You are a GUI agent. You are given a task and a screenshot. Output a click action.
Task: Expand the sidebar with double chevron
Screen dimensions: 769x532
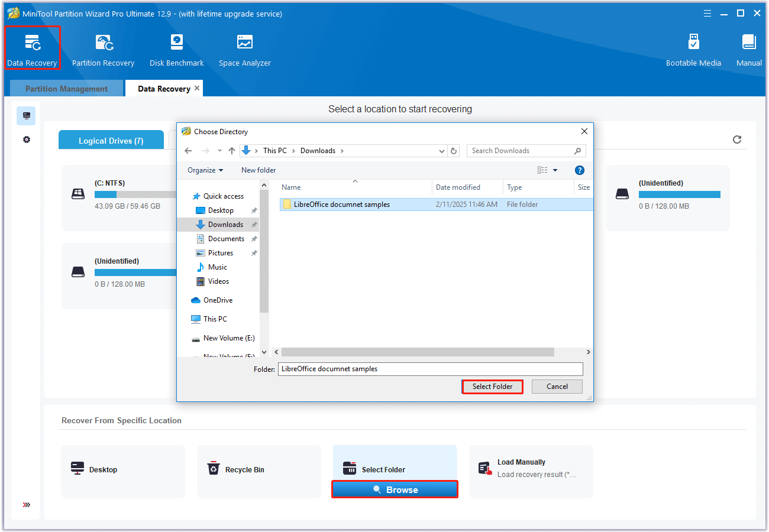(26, 505)
